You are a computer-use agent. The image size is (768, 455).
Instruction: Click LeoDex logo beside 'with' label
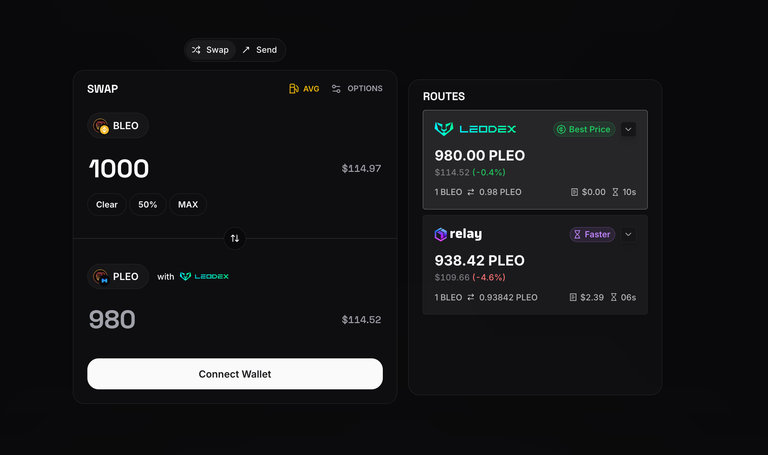(x=204, y=277)
